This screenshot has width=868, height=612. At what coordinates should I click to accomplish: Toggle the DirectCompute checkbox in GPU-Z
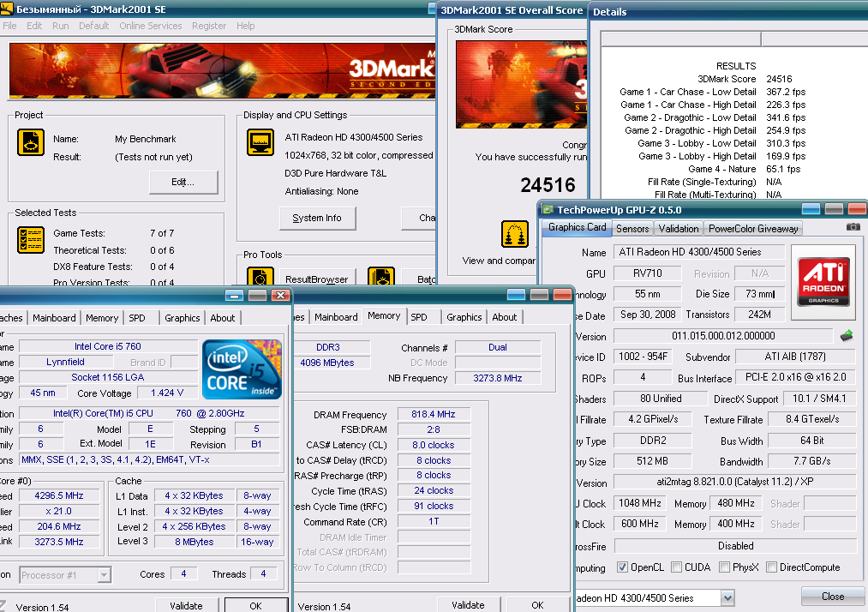(771, 567)
